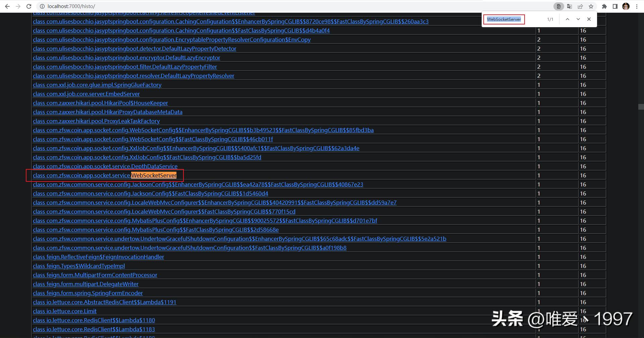Open the ProxyLeakTaskFactory class link

96,121
